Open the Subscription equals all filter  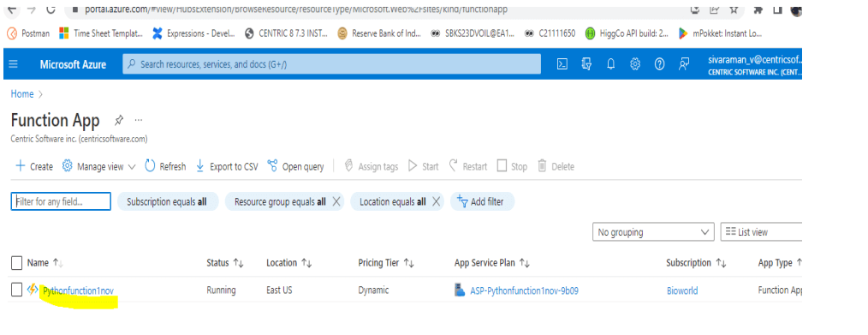pos(167,202)
